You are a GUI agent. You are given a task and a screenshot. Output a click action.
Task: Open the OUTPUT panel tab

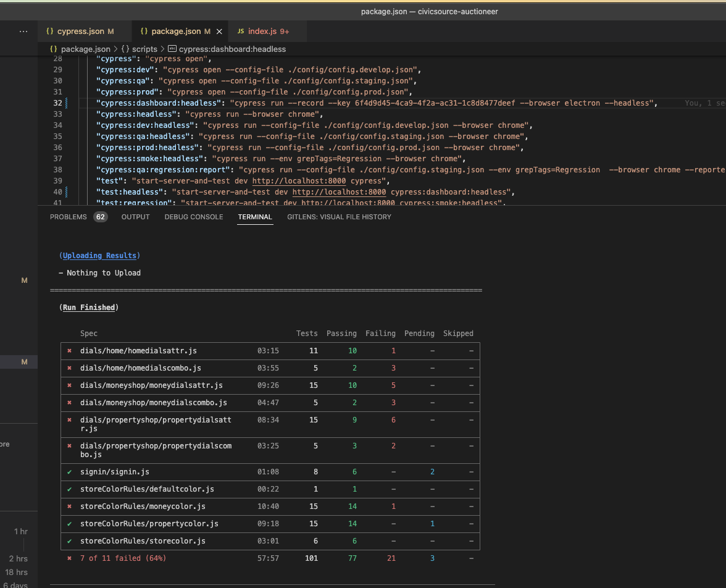click(135, 217)
